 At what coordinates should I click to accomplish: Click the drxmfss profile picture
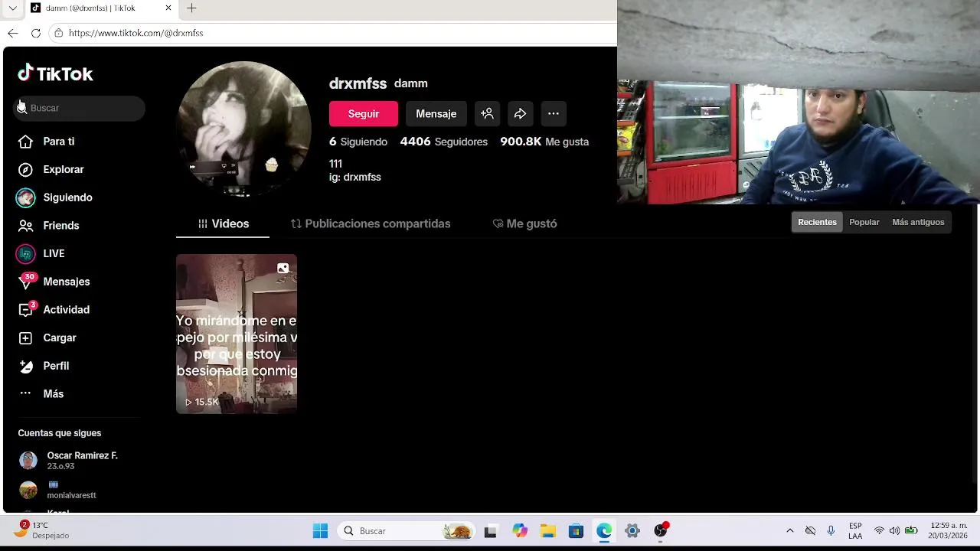pos(243,129)
